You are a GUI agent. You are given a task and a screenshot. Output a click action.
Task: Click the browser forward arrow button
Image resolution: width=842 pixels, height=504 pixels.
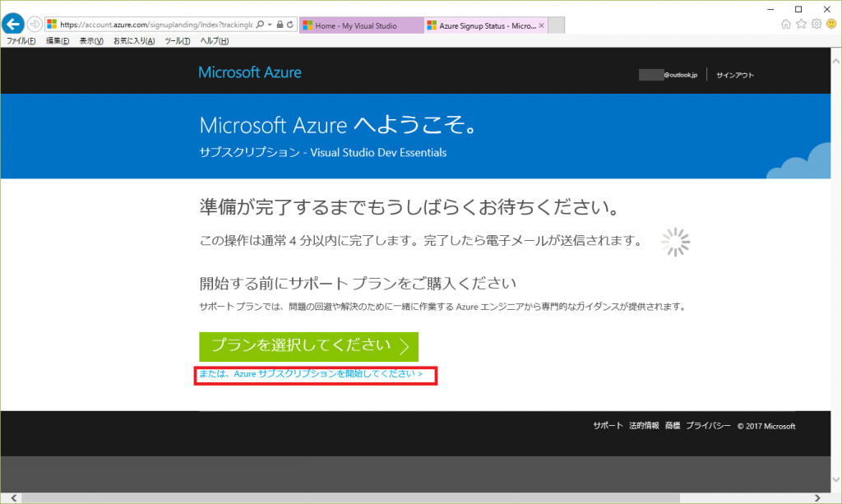(35, 24)
